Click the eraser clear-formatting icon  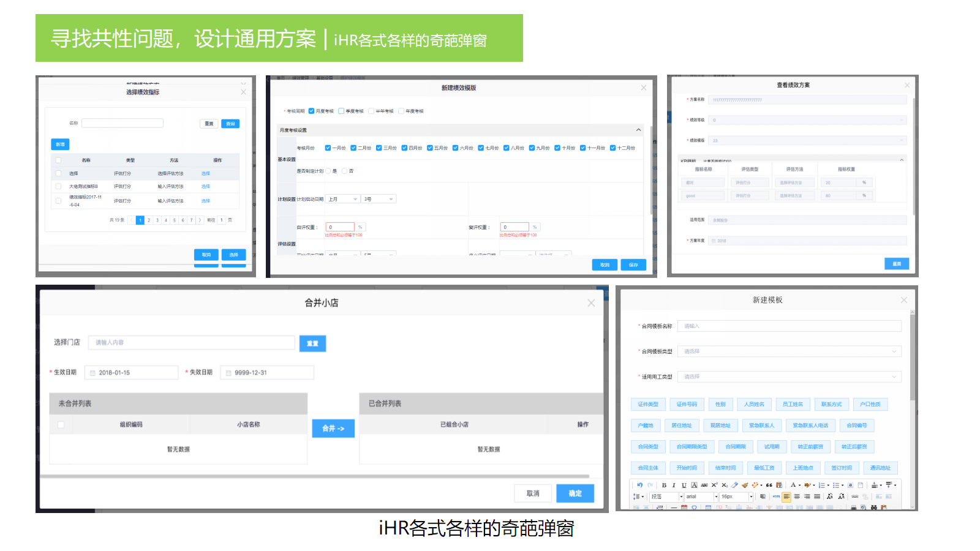(734, 485)
